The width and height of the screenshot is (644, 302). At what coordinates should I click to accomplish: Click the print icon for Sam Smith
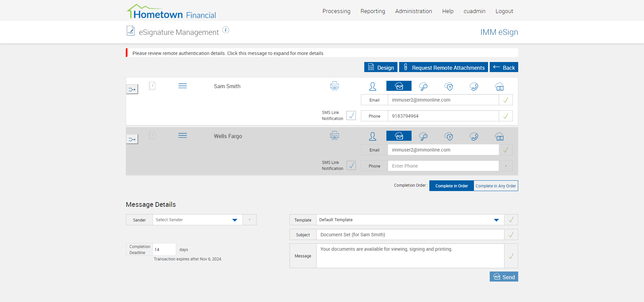pos(334,86)
